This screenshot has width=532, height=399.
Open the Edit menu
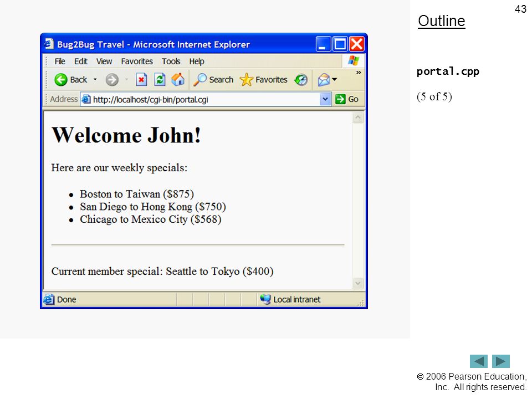(81, 62)
